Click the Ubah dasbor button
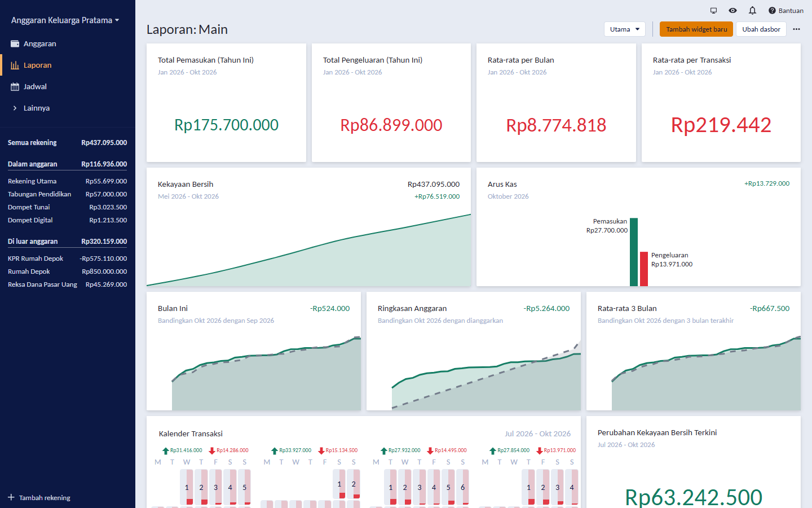 [761, 29]
